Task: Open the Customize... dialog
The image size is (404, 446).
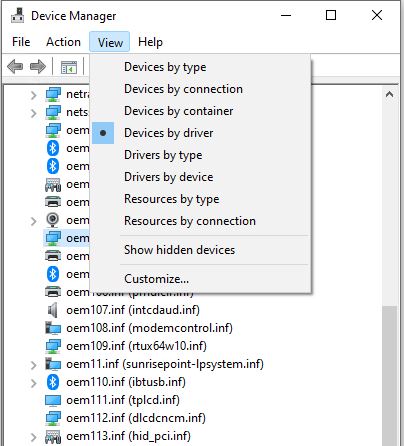Action: click(x=200, y=279)
